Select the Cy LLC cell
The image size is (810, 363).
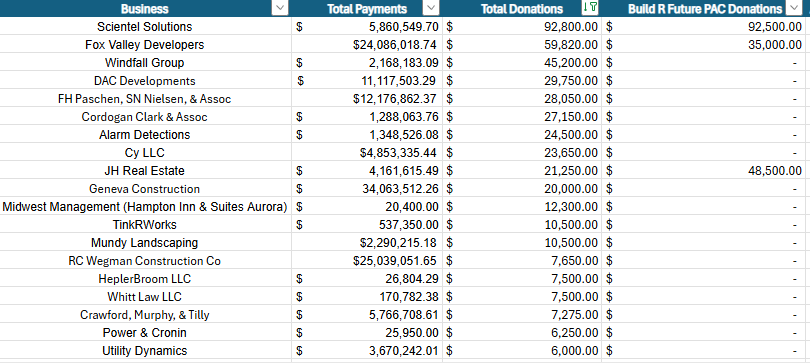point(145,153)
